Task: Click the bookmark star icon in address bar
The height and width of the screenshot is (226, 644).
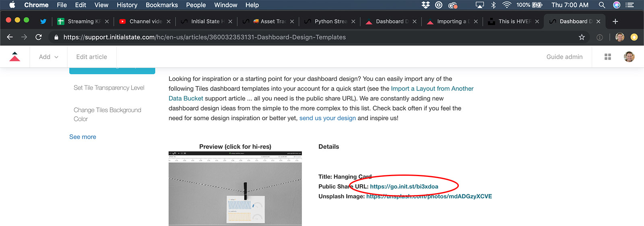Action: coord(582,37)
